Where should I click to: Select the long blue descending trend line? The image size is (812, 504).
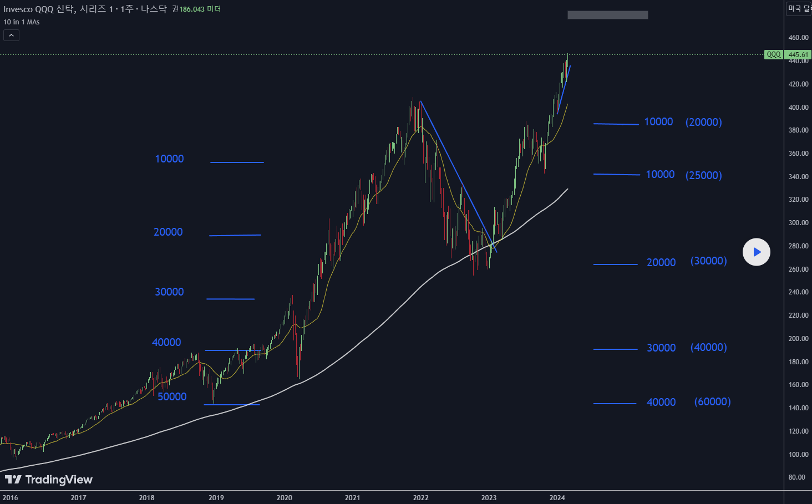coord(458,176)
